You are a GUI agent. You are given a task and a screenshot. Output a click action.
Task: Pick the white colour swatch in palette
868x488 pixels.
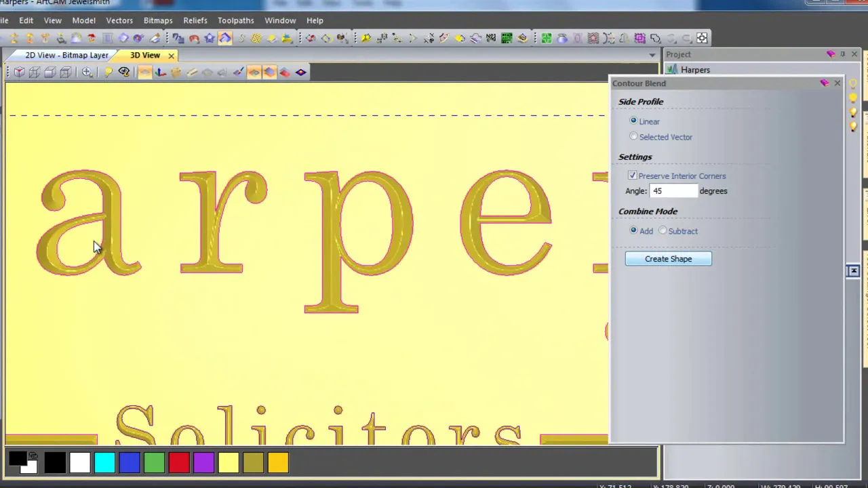click(x=80, y=462)
